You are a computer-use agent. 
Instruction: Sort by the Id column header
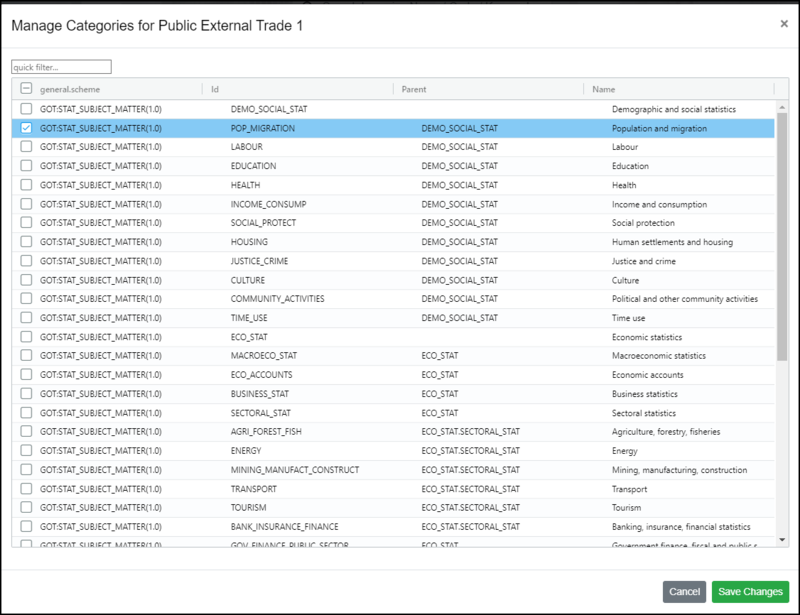[215, 89]
